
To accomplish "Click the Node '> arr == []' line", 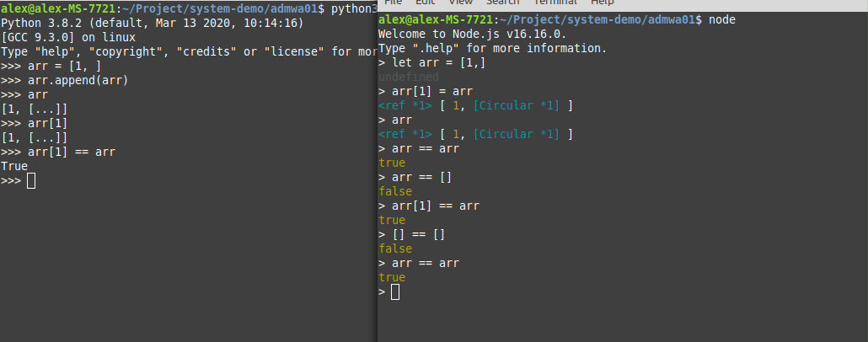I will (x=415, y=178).
